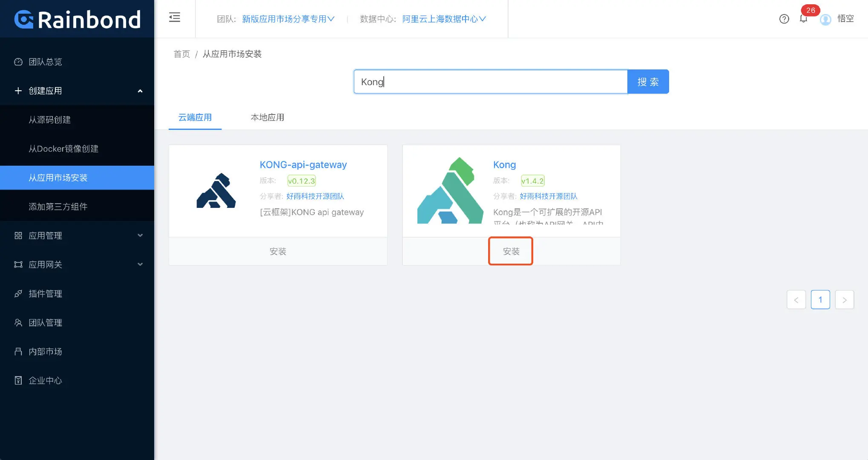Image resolution: width=868 pixels, height=460 pixels.
Task: Click the 团队管理 team management icon
Action: click(x=18, y=322)
